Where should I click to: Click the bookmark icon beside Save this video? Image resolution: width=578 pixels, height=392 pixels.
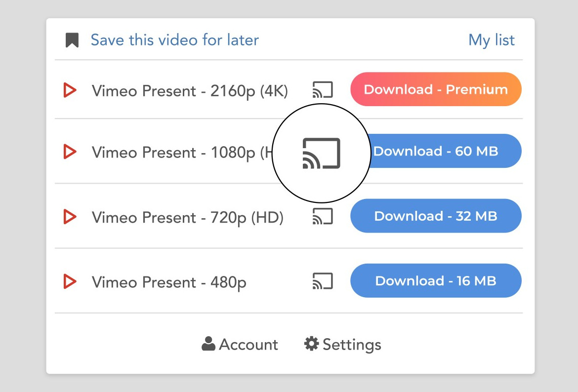72,40
